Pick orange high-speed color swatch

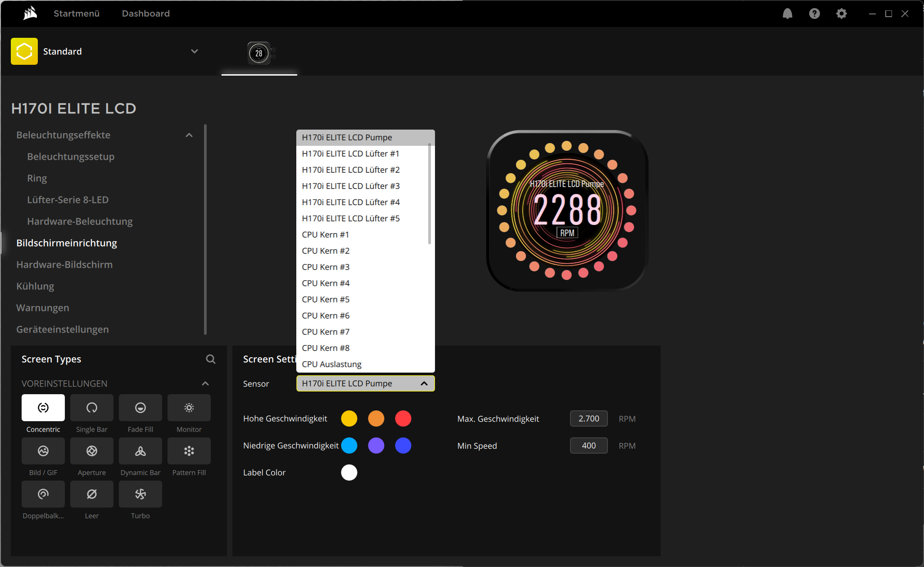coord(376,418)
